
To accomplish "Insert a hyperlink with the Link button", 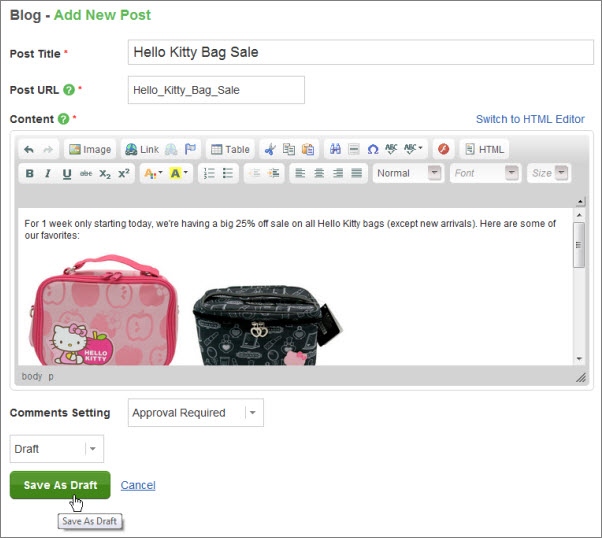I will (x=142, y=149).
